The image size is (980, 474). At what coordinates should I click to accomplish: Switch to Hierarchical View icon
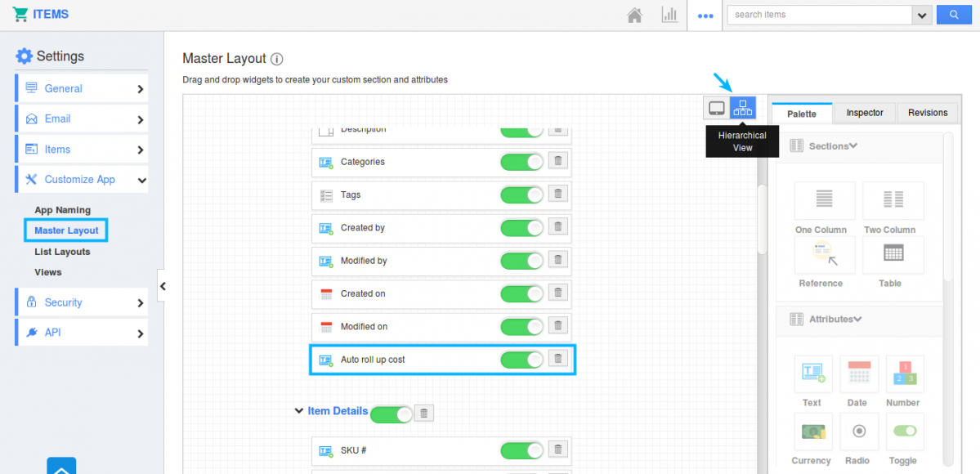tap(742, 108)
